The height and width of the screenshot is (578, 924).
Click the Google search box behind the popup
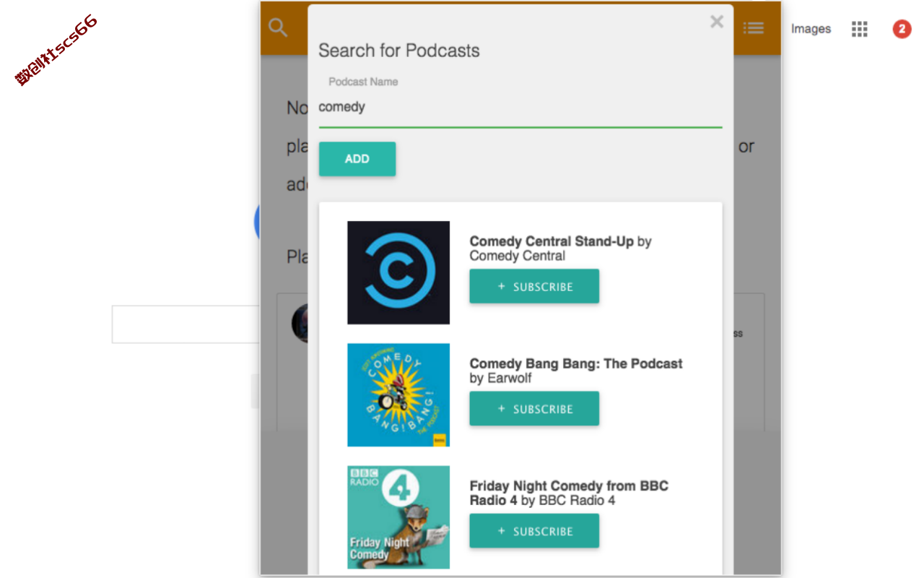click(186, 324)
